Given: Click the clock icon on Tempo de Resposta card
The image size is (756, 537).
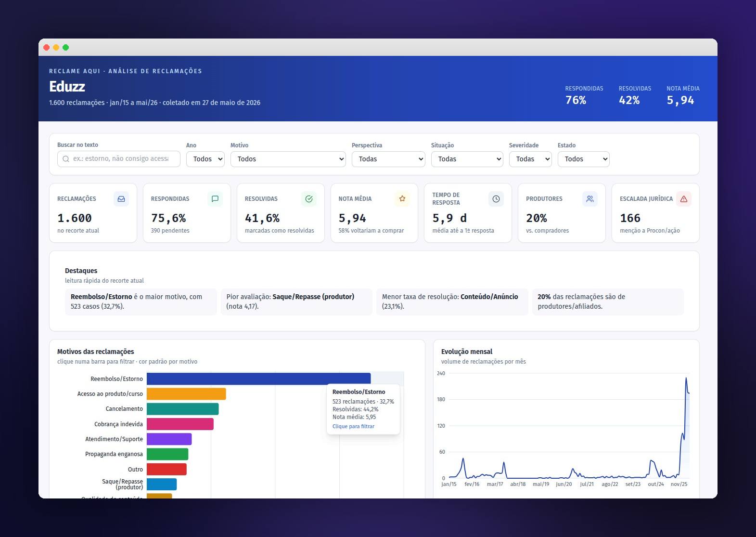Looking at the screenshot, I should (496, 199).
